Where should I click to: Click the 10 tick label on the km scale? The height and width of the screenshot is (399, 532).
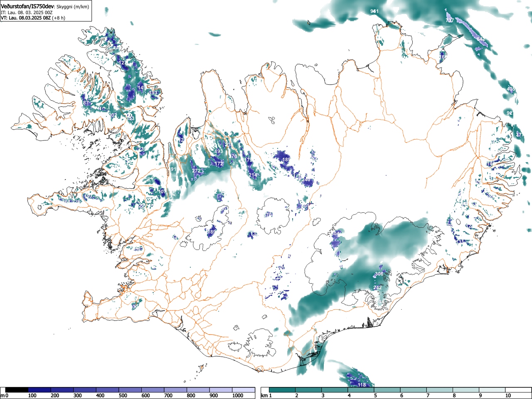pos(508,396)
